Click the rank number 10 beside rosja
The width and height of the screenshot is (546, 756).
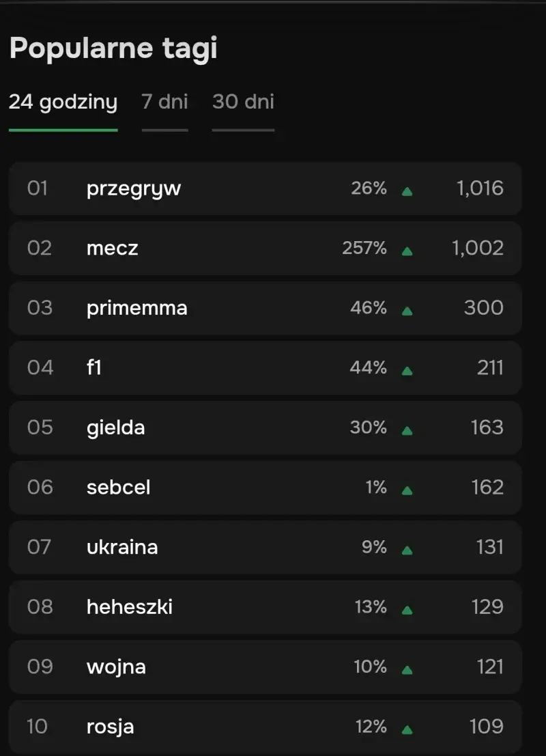click(x=36, y=727)
